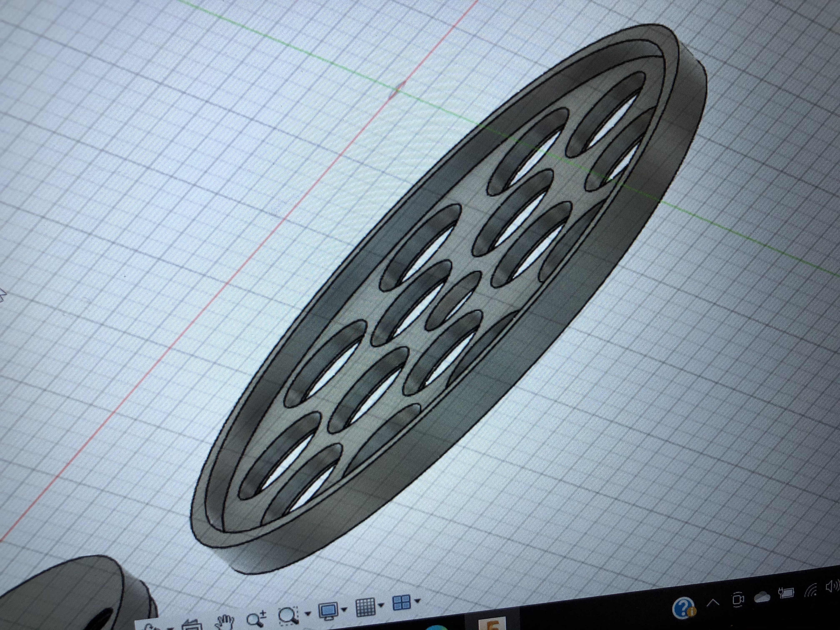Click the Grid and Snaps icon
The image size is (840, 630).
(x=365, y=607)
